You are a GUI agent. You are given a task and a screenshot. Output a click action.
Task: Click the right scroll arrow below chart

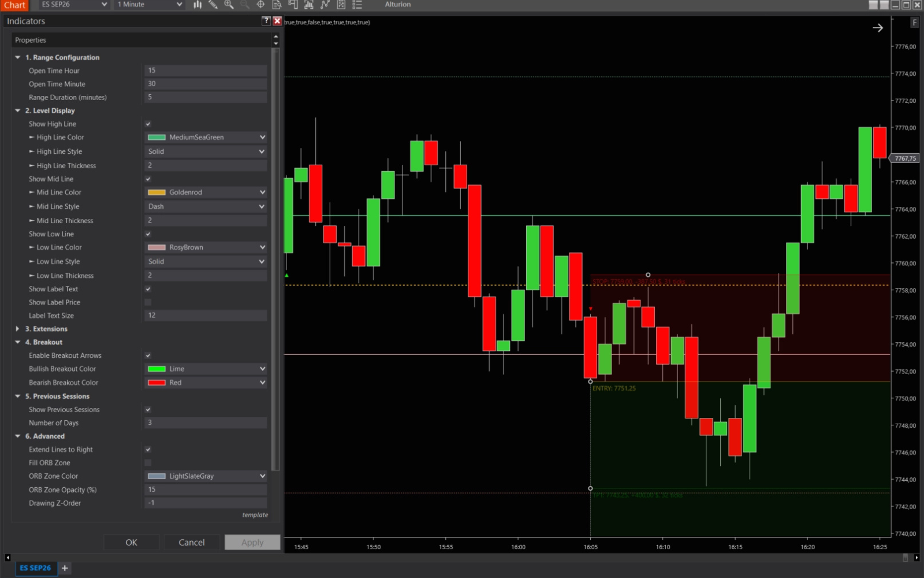[x=916, y=558]
